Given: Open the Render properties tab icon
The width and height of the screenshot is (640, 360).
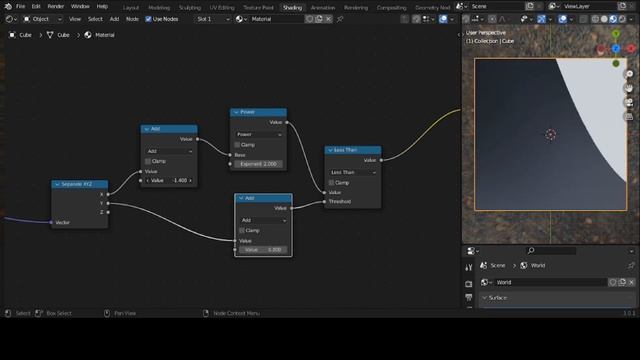Looking at the screenshot, I should click(469, 283).
